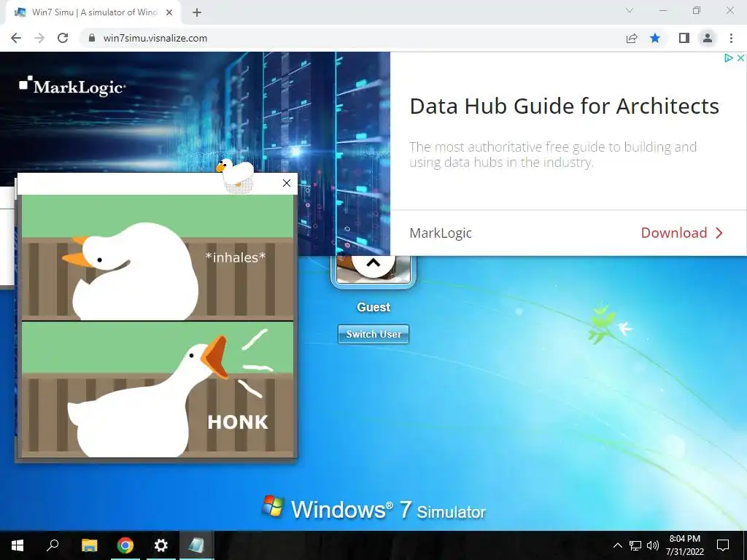Open Chrome three-dot menu
This screenshot has width=747, height=560.
point(731,38)
